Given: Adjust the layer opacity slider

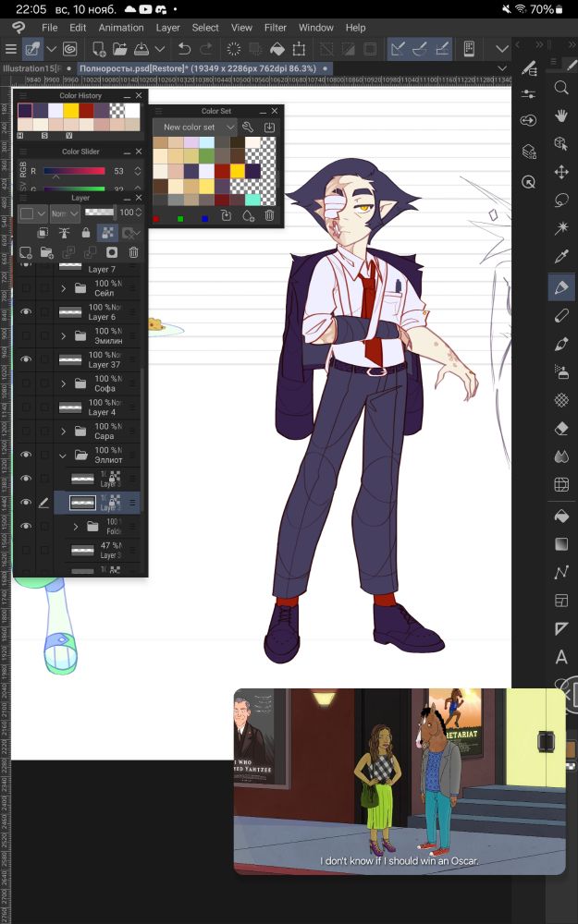Looking at the screenshot, I should (99, 213).
